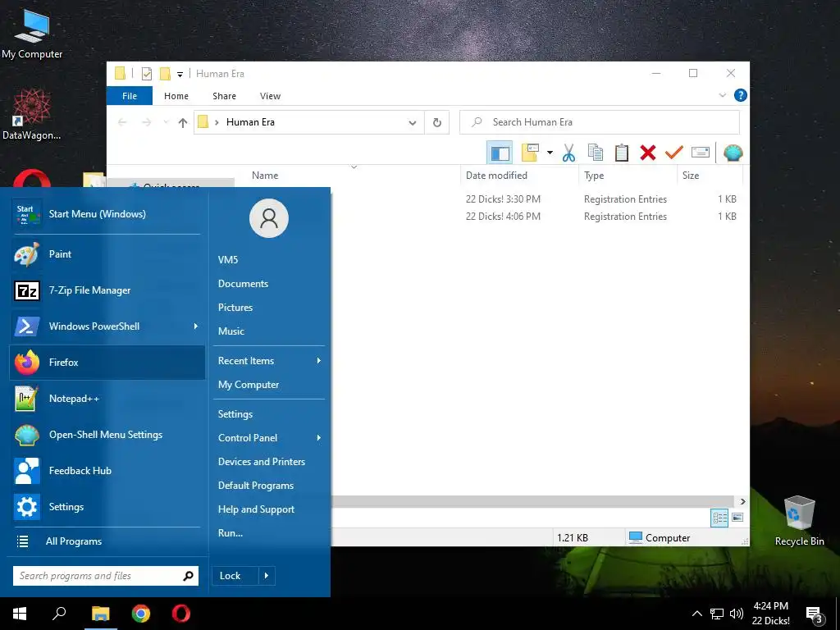The image size is (840, 630).
Task: Click the Cut scissors icon in Explorer toolbar
Action: [x=568, y=153]
